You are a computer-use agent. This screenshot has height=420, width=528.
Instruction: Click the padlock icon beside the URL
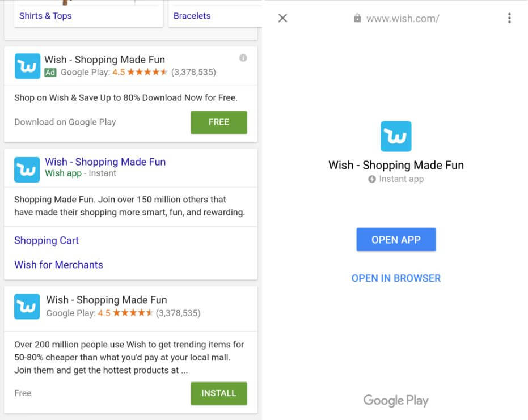point(357,18)
